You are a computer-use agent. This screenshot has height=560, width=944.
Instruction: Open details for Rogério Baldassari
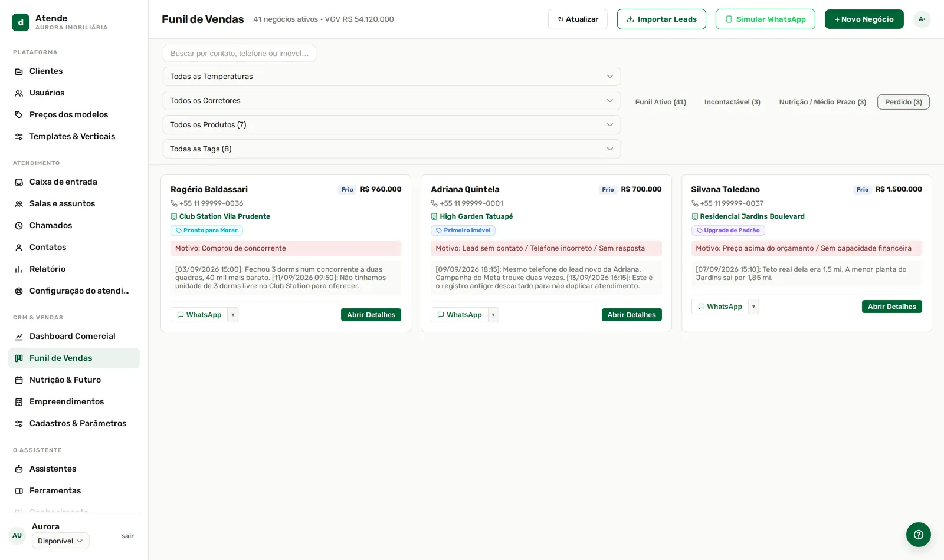pyautogui.click(x=371, y=315)
